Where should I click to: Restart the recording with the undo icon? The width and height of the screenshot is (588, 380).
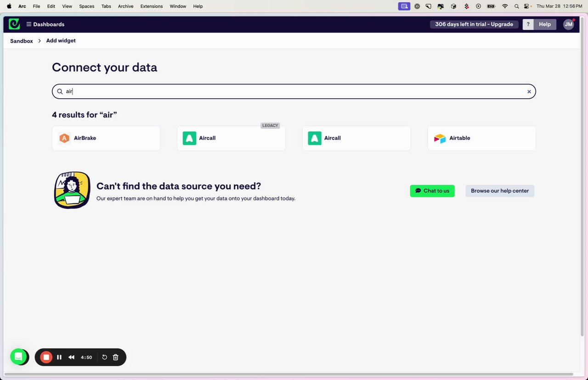[104, 357]
